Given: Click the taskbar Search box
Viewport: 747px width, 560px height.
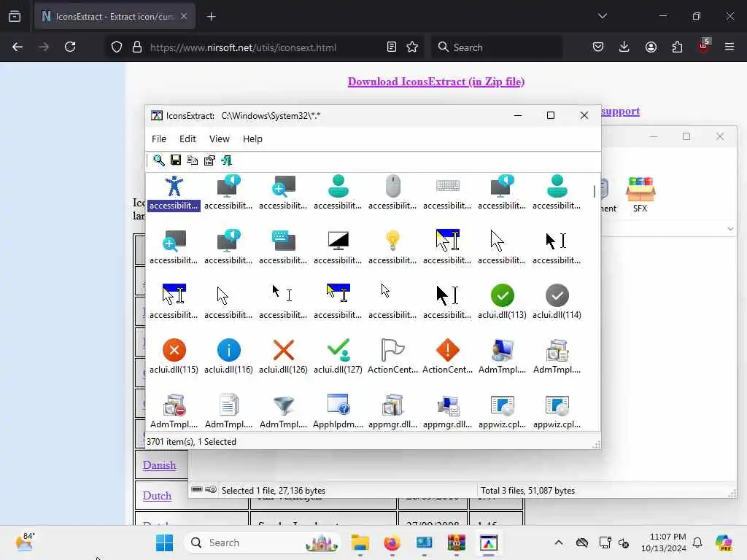Looking at the screenshot, I should (262, 542).
